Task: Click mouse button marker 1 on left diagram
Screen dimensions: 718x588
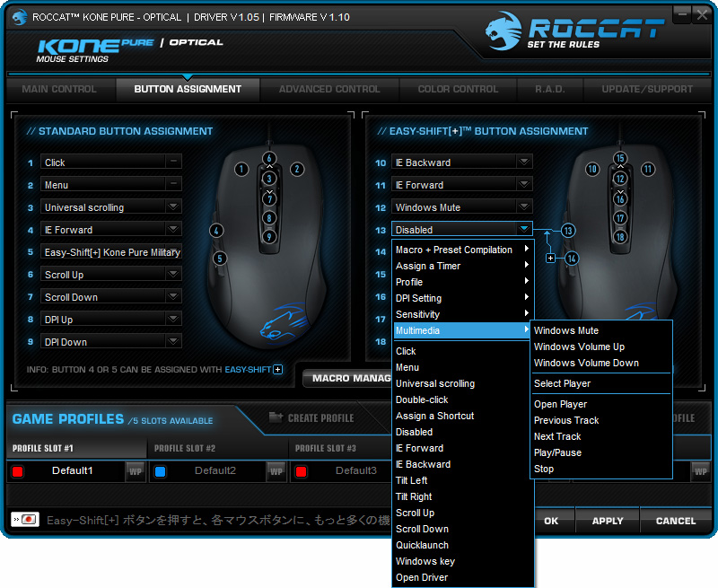Action: (x=241, y=170)
